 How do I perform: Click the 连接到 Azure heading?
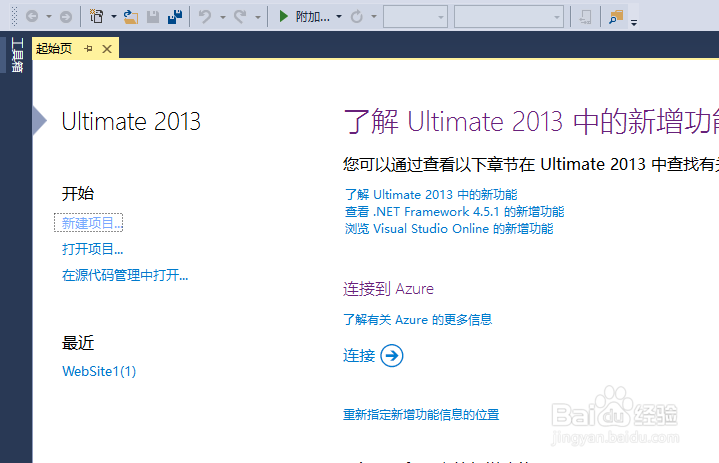(388, 289)
